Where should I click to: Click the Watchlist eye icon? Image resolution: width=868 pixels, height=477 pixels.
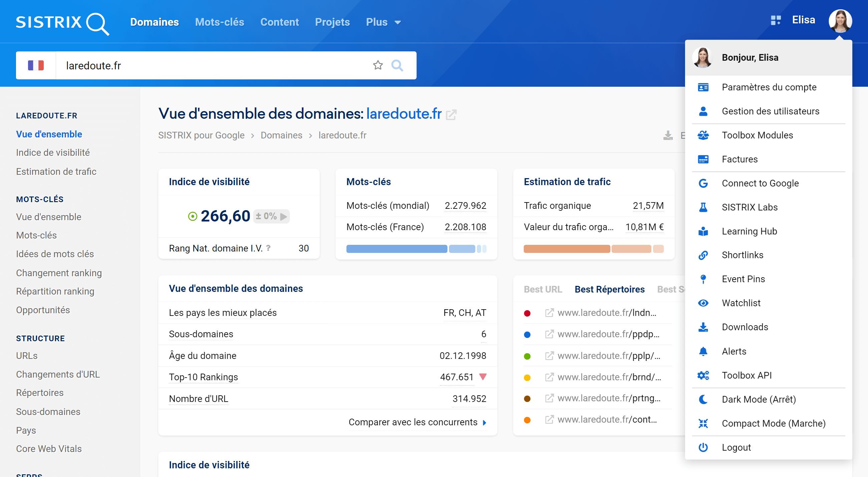(x=703, y=303)
